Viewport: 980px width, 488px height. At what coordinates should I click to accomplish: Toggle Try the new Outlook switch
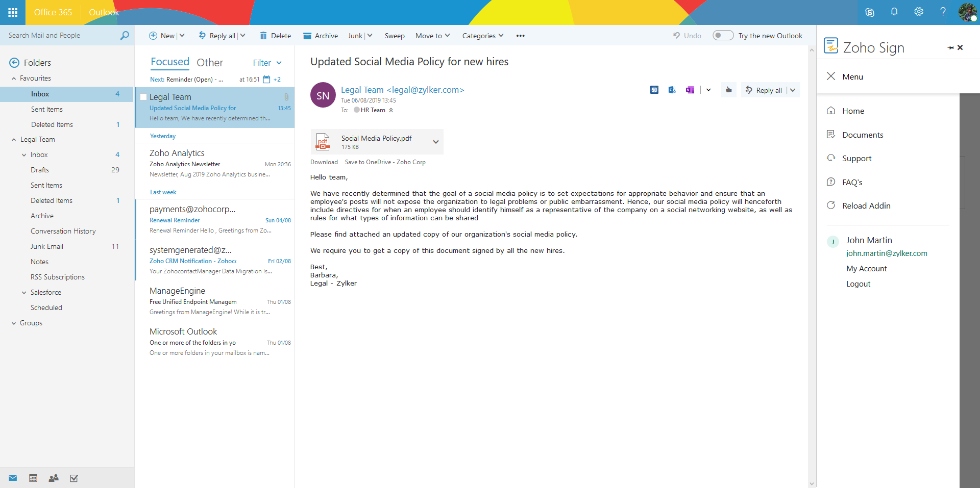pyautogui.click(x=723, y=35)
